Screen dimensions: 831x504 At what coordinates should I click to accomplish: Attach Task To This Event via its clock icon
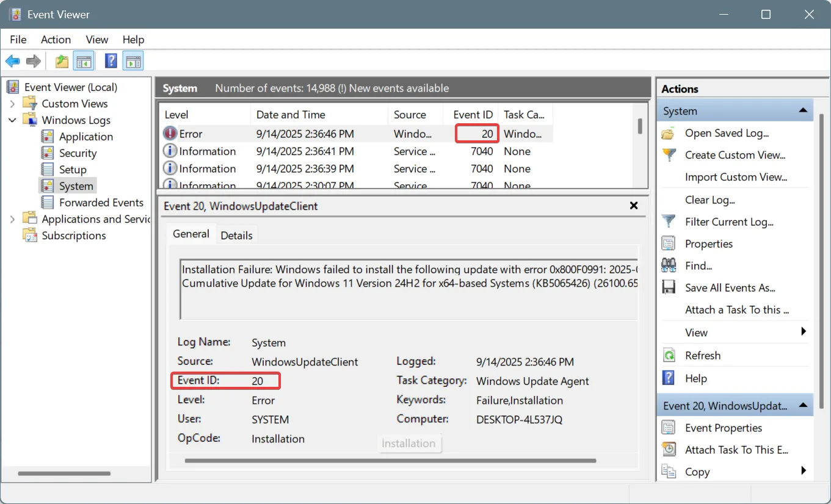pyautogui.click(x=669, y=450)
